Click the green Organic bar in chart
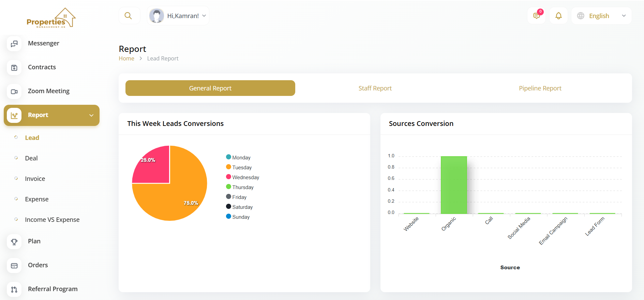644x300 pixels. [x=453, y=185]
